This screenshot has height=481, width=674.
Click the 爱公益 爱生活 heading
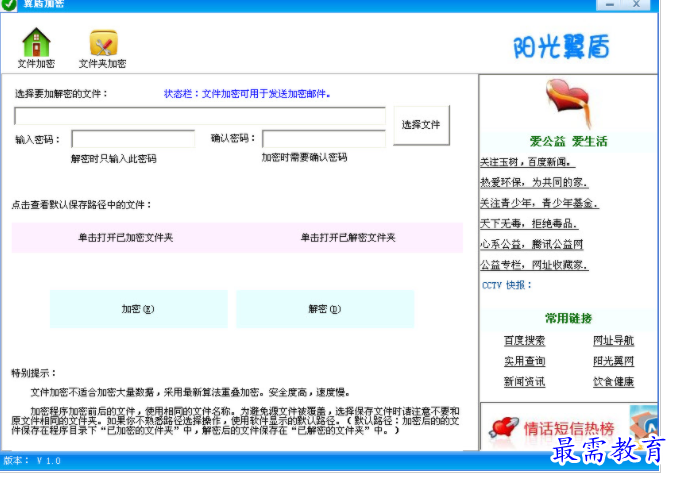tap(568, 141)
